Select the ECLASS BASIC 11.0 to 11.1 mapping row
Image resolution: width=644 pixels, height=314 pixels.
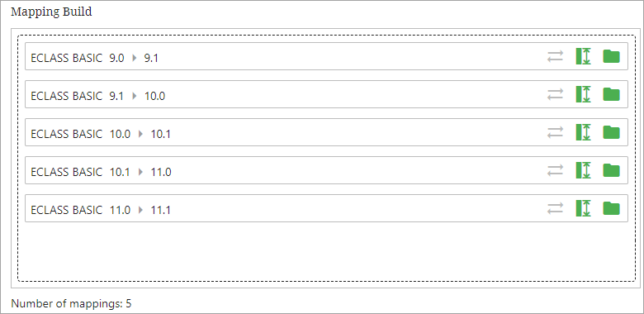click(326, 208)
